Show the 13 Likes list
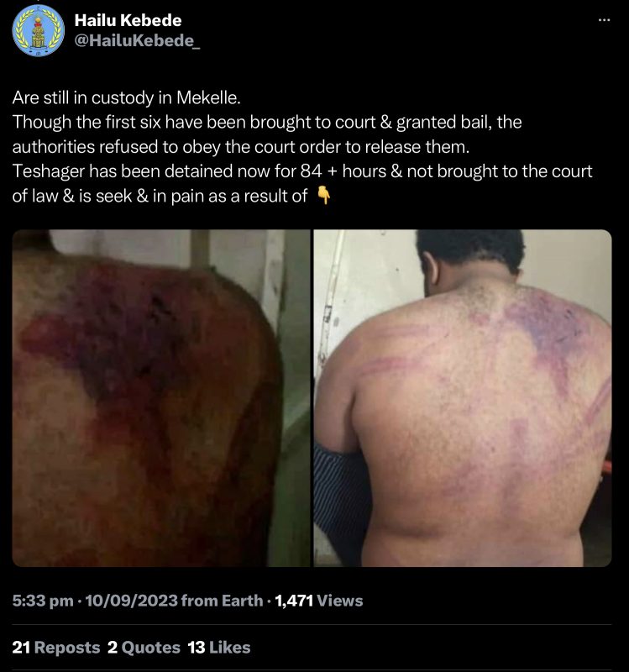629x672 pixels. (x=219, y=648)
